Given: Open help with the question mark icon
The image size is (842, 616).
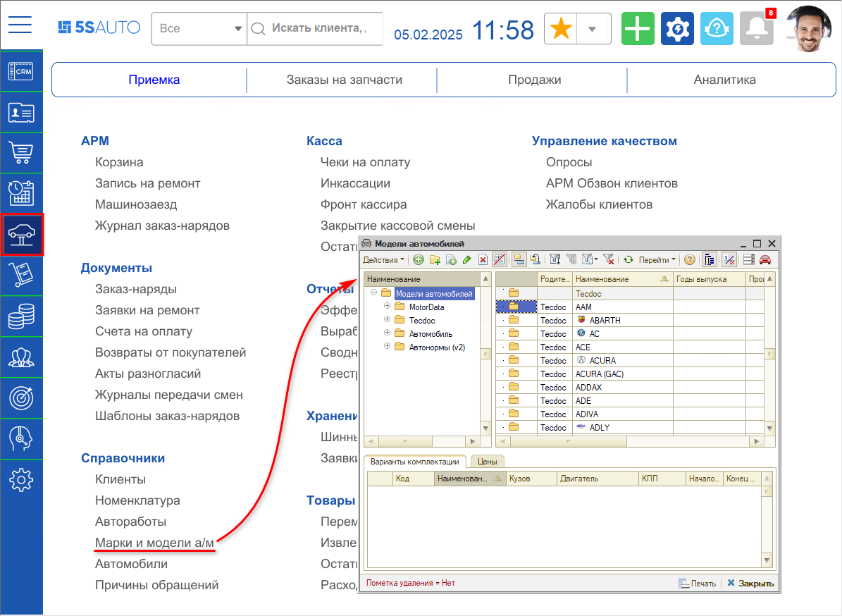Looking at the screenshot, I should 688,259.
